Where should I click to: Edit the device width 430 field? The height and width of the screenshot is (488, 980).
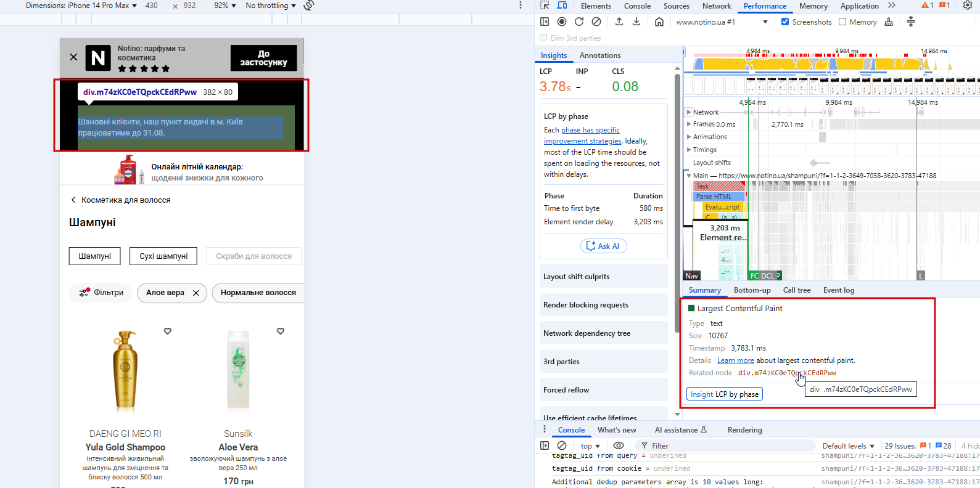(152, 6)
